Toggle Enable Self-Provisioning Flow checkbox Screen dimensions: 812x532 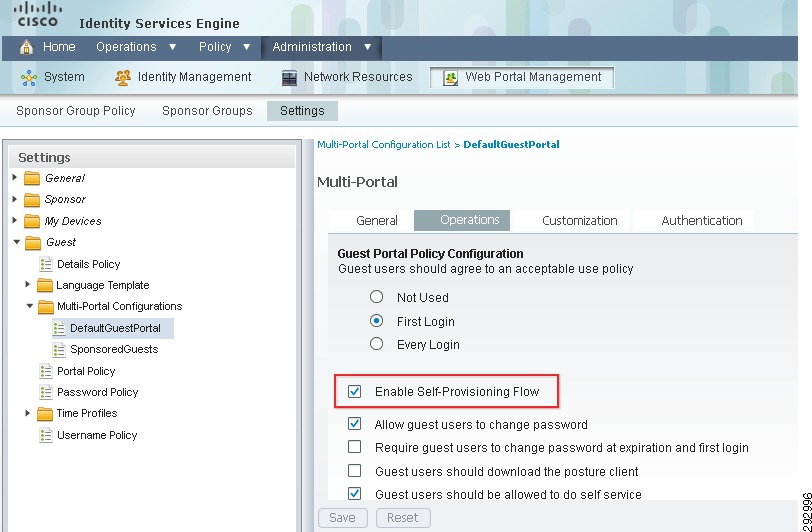pyautogui.click(x=354, y=392)
